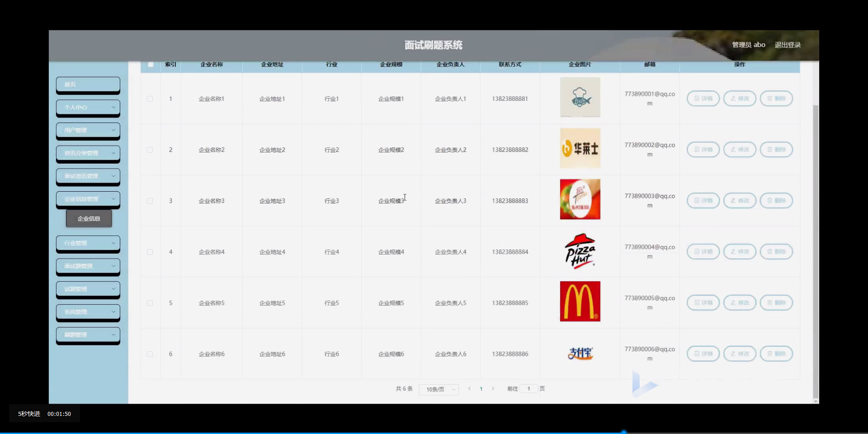Click the next page arrow in pagination
The width and height of the screenshot is (868, 434).
[x=493, y=389]
